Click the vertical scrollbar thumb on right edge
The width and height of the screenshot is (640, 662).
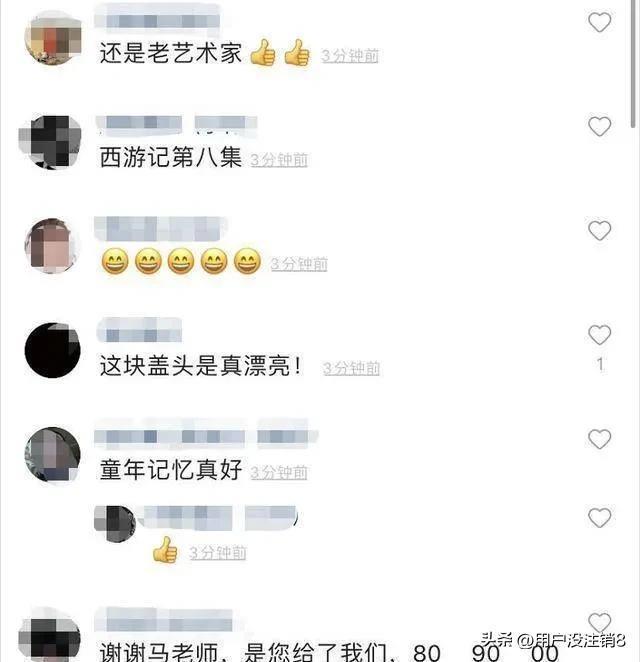[633, 63]
